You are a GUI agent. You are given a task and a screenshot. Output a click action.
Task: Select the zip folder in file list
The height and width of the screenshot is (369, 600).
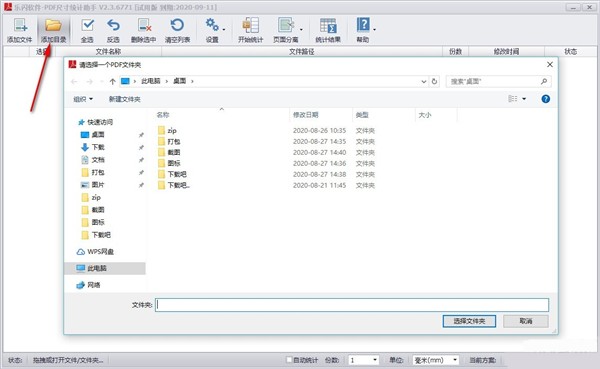point(172,131)
